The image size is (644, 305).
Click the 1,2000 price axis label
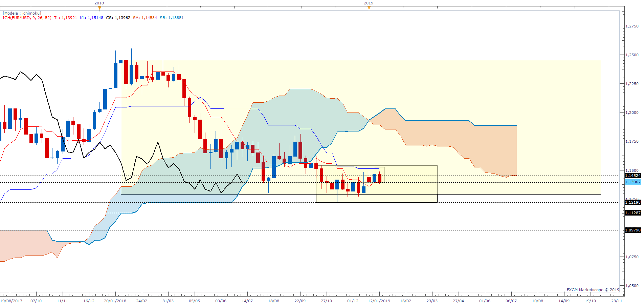coord(632,113)
